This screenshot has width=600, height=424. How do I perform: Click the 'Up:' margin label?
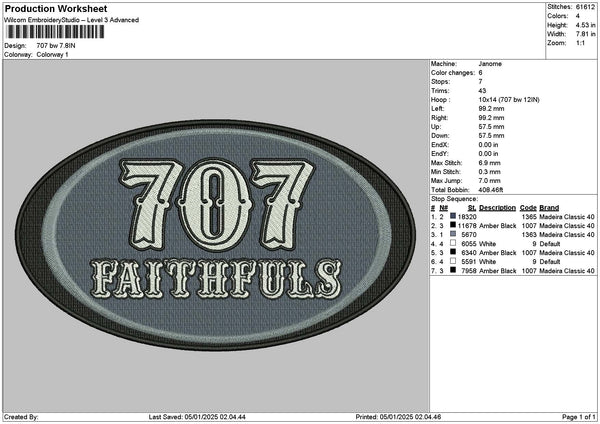[x=436, y=127]
